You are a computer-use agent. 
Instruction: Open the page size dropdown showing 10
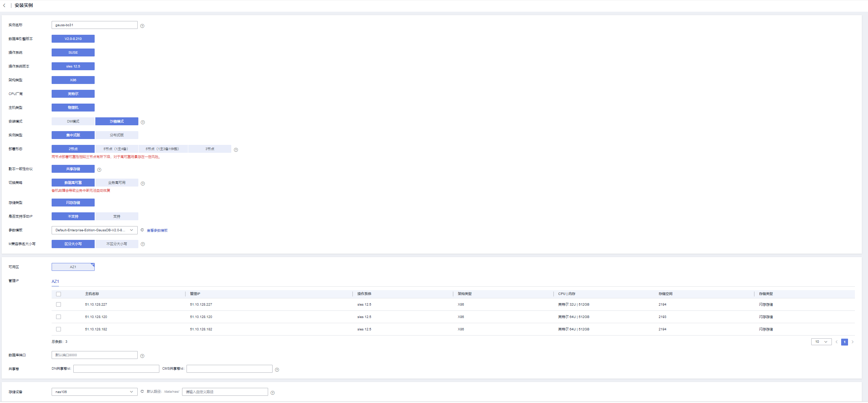821,342
